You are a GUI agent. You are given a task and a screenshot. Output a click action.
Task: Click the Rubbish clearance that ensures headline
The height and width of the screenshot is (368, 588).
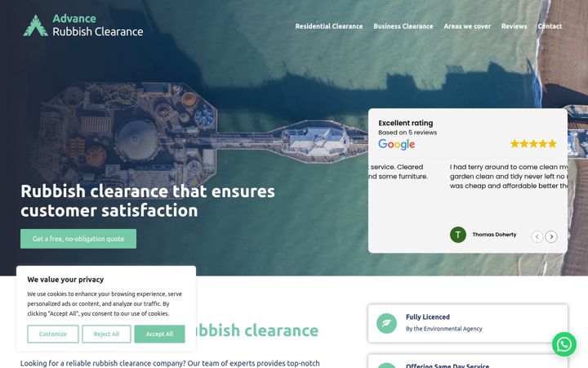click(148, 201)
